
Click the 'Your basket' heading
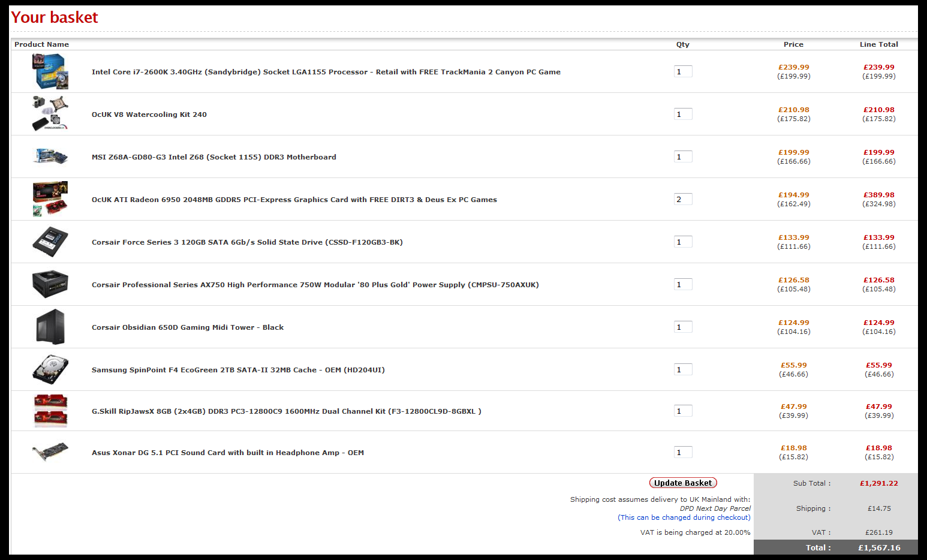(x=55, y=17)
